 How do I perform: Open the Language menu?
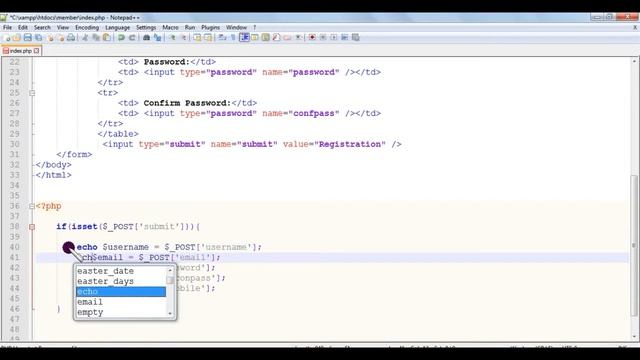click(x=118, y=27)
